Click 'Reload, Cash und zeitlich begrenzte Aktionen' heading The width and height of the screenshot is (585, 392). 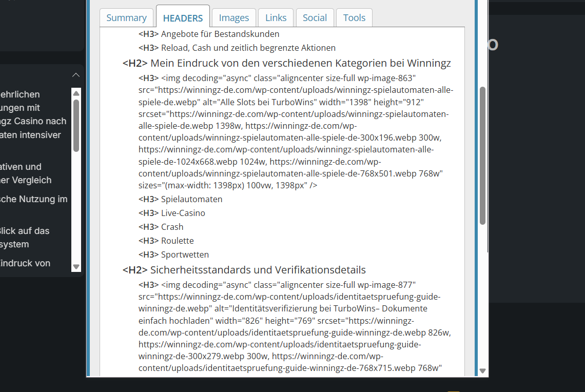coord(237,48)
